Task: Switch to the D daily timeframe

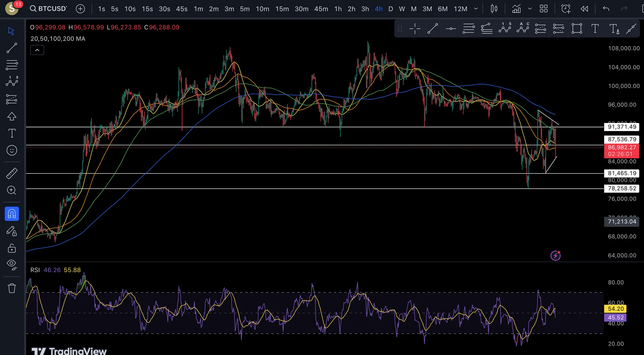Action: point(390,9)
